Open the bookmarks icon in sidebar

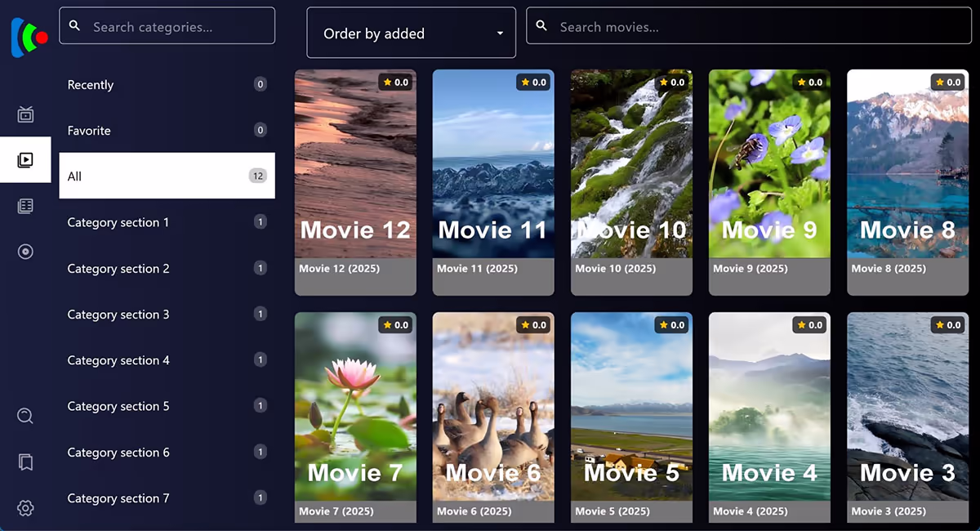(25, 462)
